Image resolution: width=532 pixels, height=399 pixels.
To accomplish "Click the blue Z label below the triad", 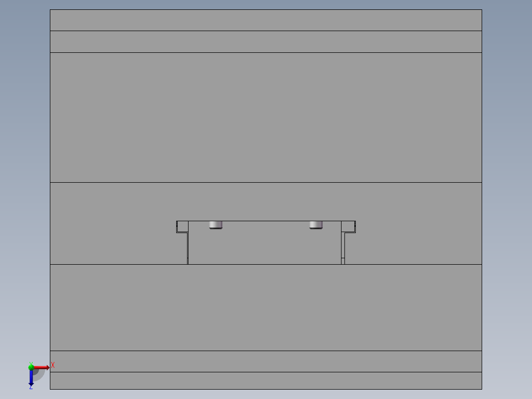I will pyautogui.click(x=31, y=387).
